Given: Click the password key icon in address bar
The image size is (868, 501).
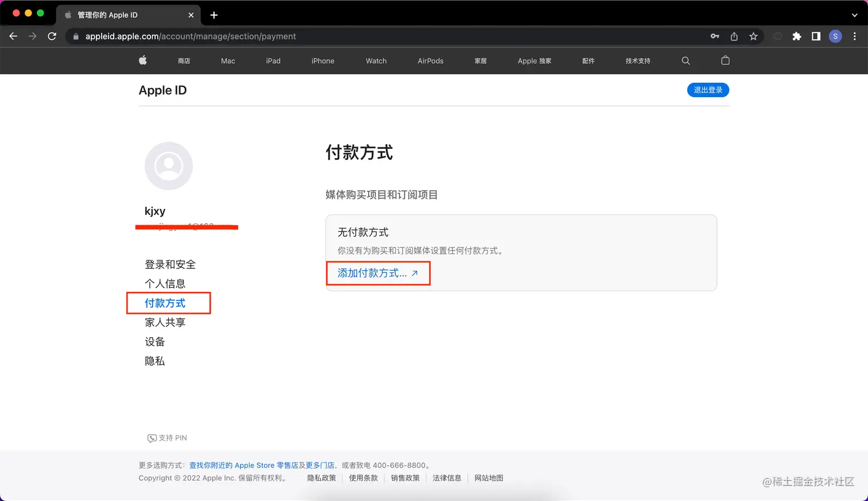Looking at the screenshot, I should coord(715,36).
